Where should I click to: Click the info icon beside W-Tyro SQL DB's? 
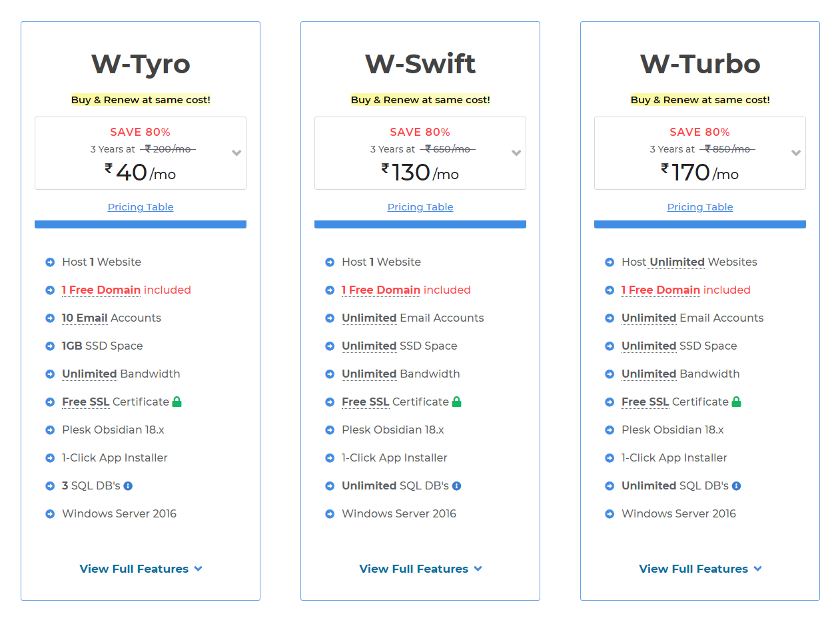click(x=128, y=486)
